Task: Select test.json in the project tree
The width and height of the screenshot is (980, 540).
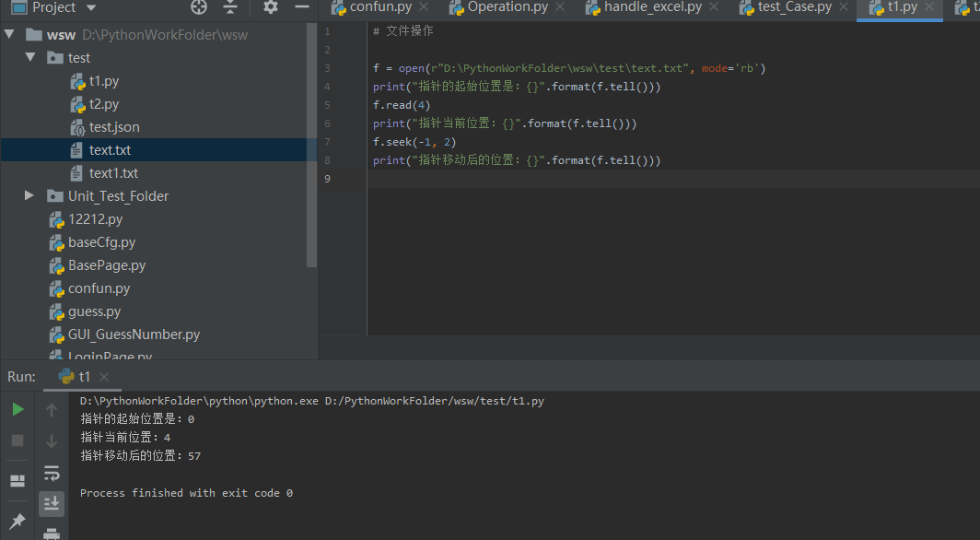Action: 114,127
